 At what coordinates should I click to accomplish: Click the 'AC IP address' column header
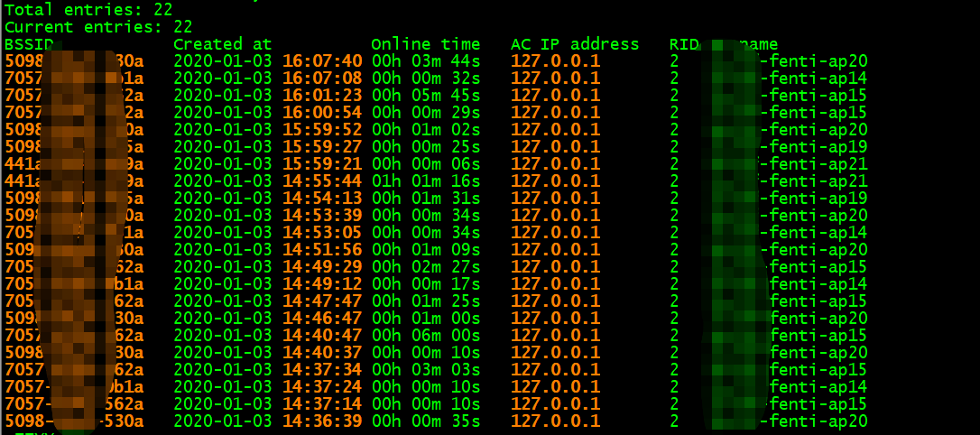pos(575,44)
